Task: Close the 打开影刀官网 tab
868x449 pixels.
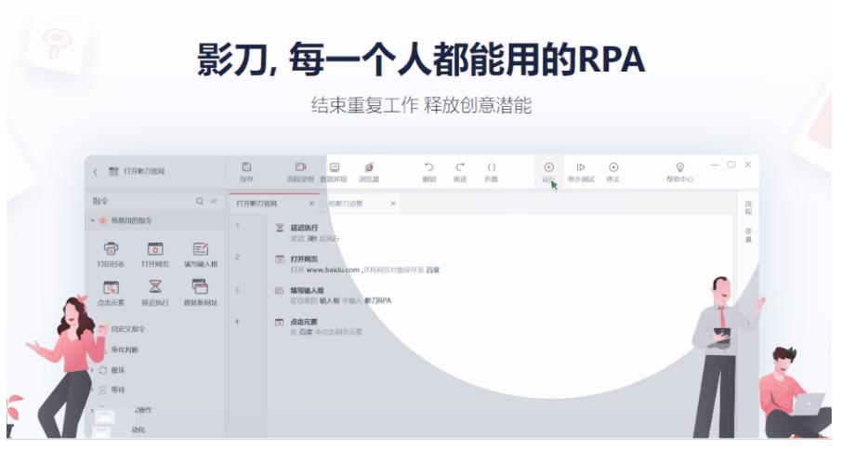Action: coord(311,204)
